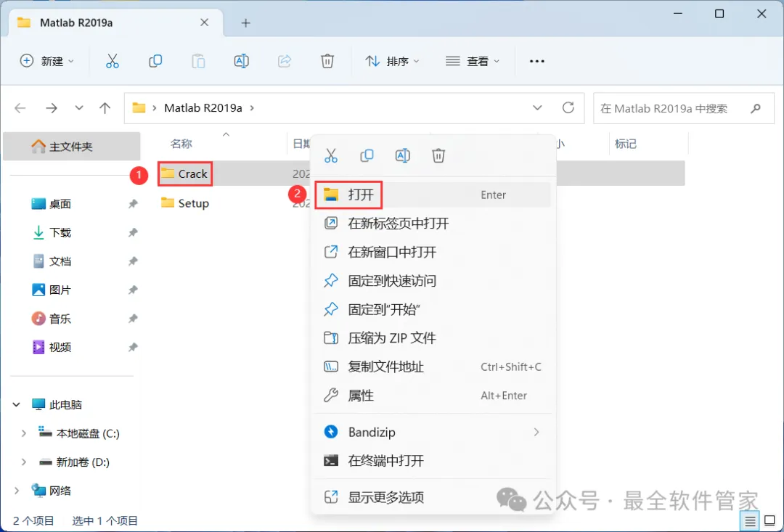Select 在新标签页中打开
Screen dimensions: 784x532
click(x=433, y=224)
